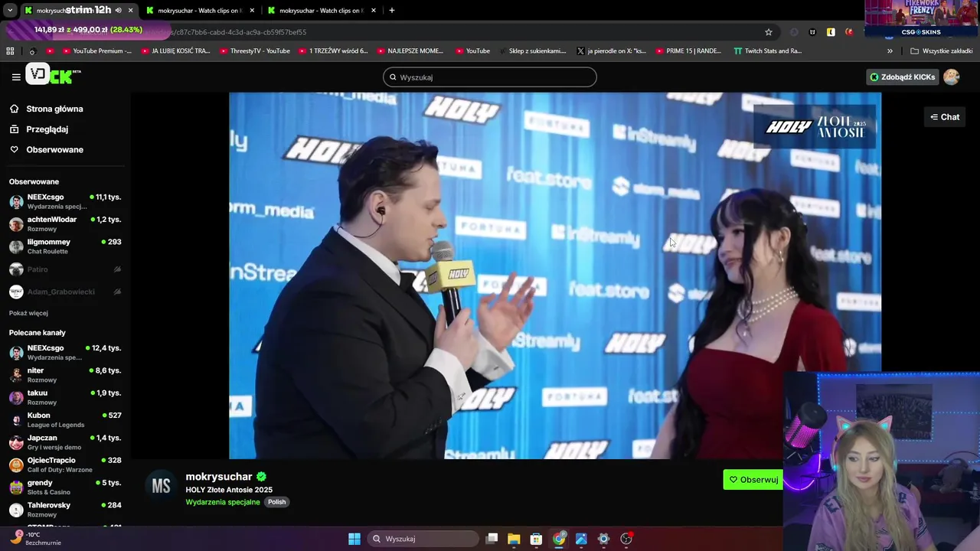This screenshot has height=551, width=980.
Task: Open niter recommended channel
Action: coord(65,375)
